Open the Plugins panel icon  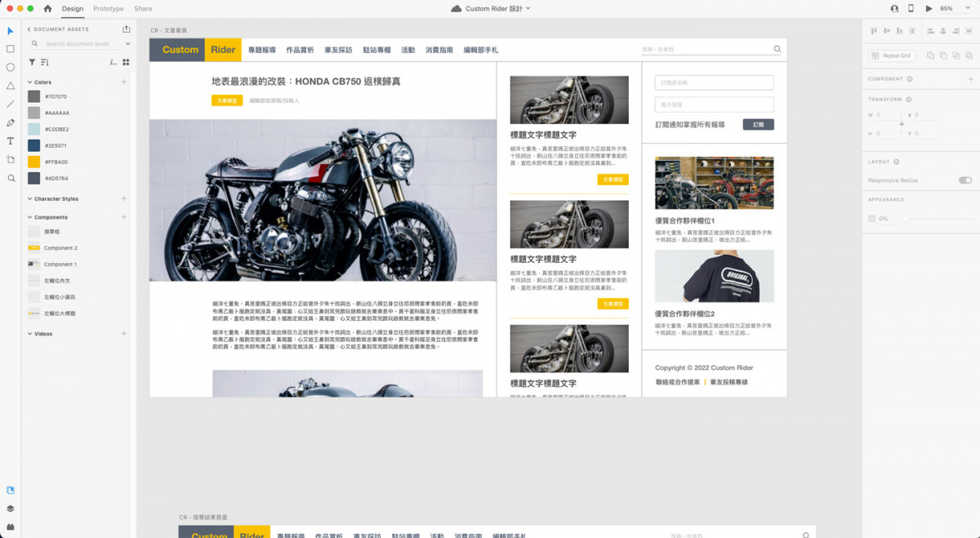pos(11,527)
